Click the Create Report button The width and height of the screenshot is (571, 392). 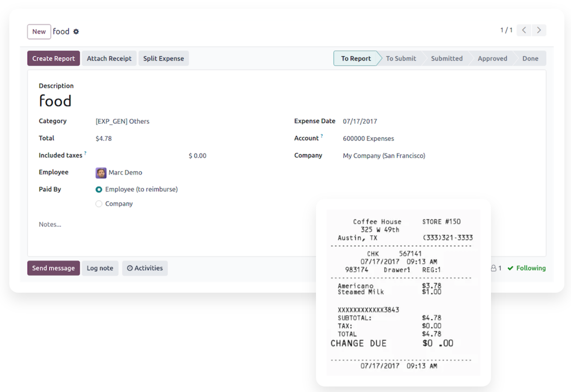pos(53,59)
